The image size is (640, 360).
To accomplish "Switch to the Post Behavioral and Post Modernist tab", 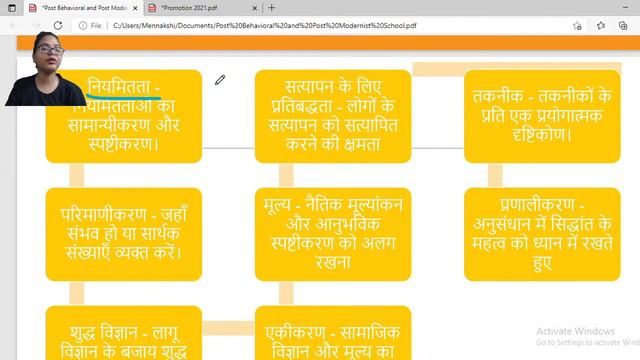I will pyautogui.click(x=84, y=8).
